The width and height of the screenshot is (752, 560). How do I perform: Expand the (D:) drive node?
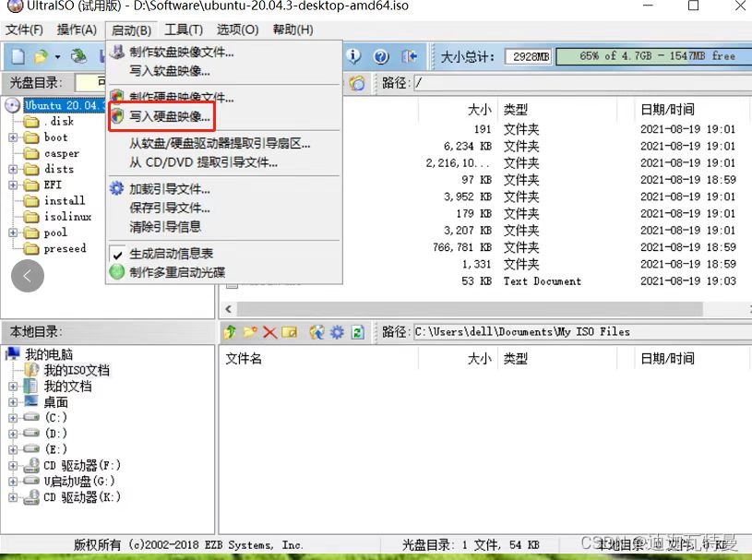point(13,434)
